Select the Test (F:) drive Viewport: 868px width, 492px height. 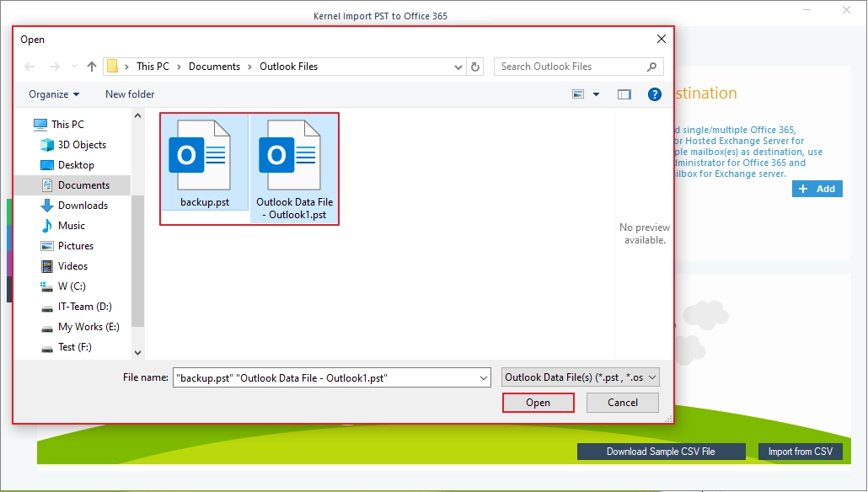tap(67, 347)
